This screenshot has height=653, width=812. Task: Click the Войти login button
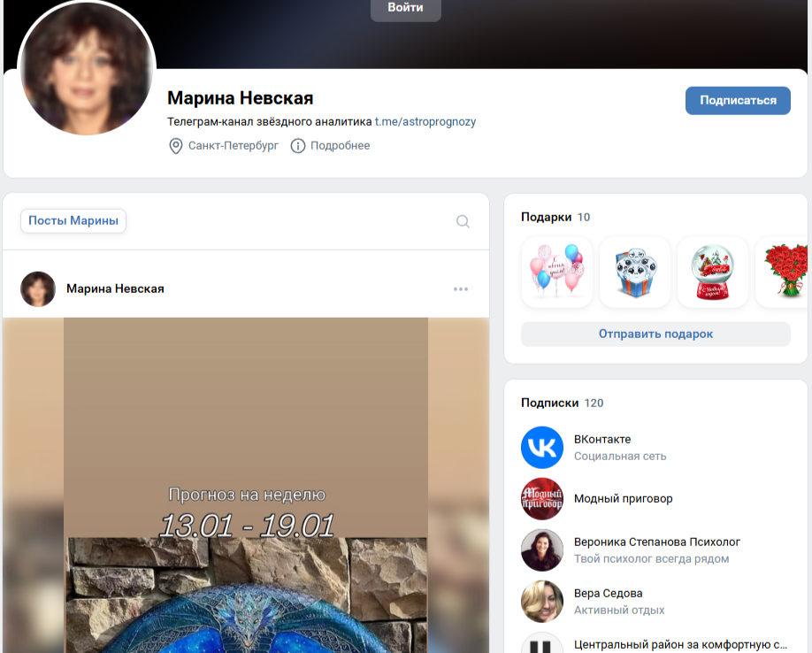(x=405, y=8)
